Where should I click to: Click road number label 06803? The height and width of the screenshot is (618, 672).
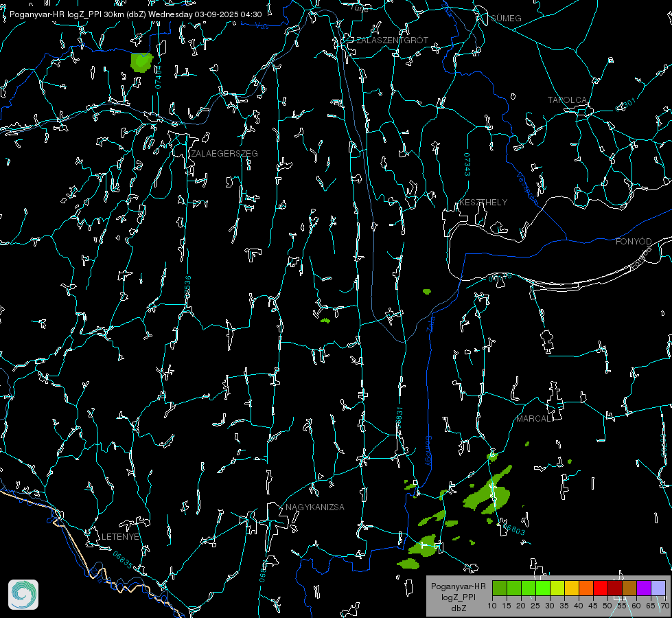pos(514,528)
